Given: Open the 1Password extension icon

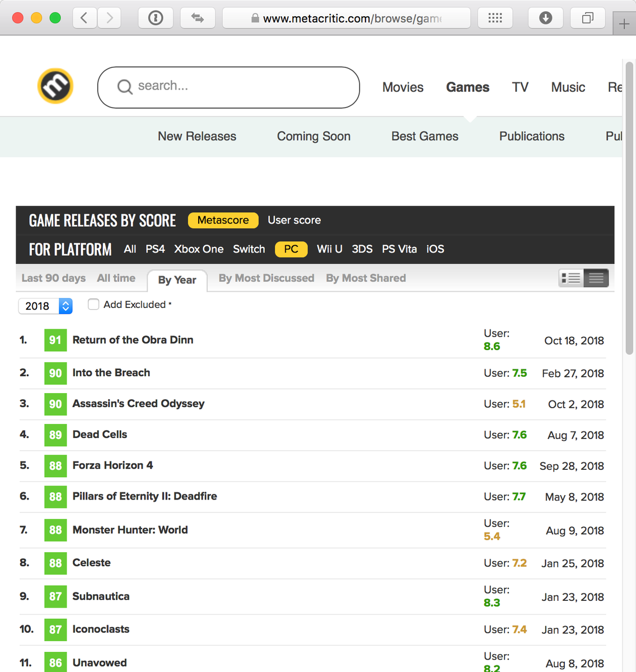Looking at the screenshot, I should 156,18.
